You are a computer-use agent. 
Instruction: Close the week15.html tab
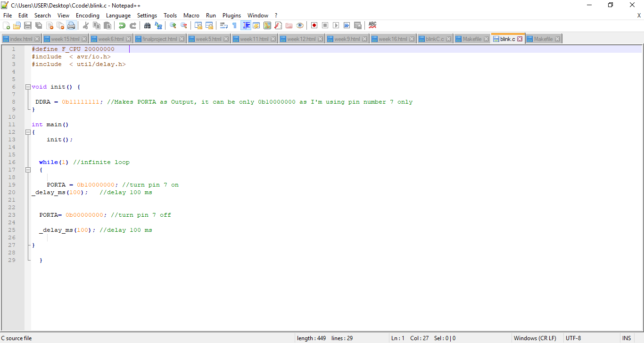(84, 39)
